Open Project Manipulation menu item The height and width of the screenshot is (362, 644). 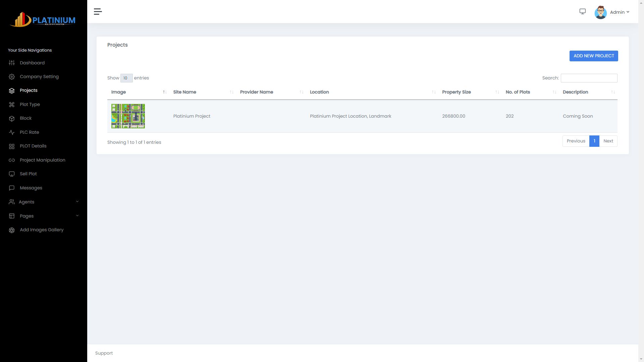point(42,160)
